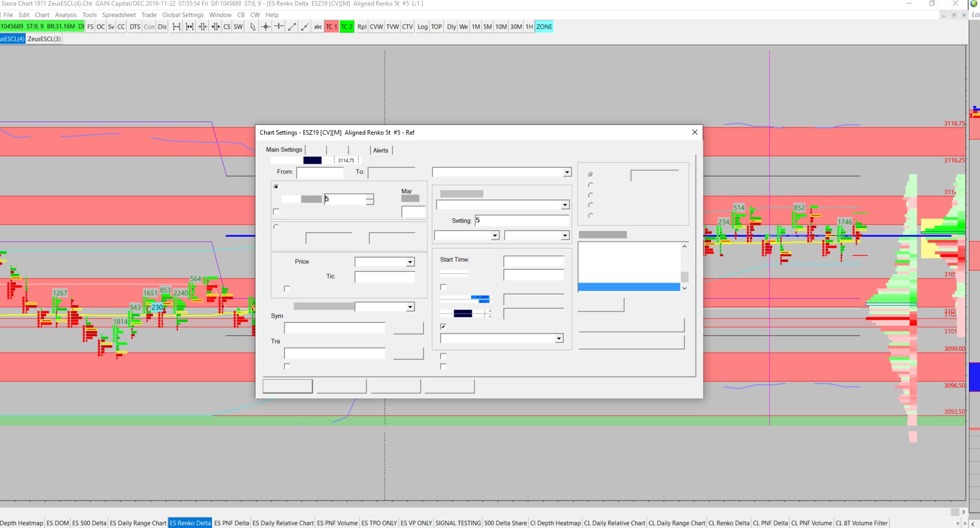The height and width of the screenshot is (528, 980).
Task: Switch to the Alerts tab
Action: 380,150
